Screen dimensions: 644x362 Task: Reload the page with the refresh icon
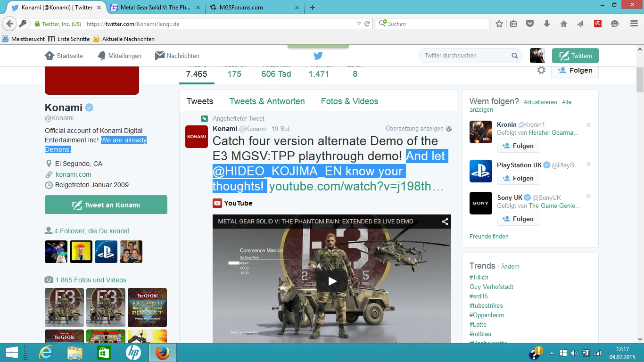pyautogui.click(x=367, y=24)
